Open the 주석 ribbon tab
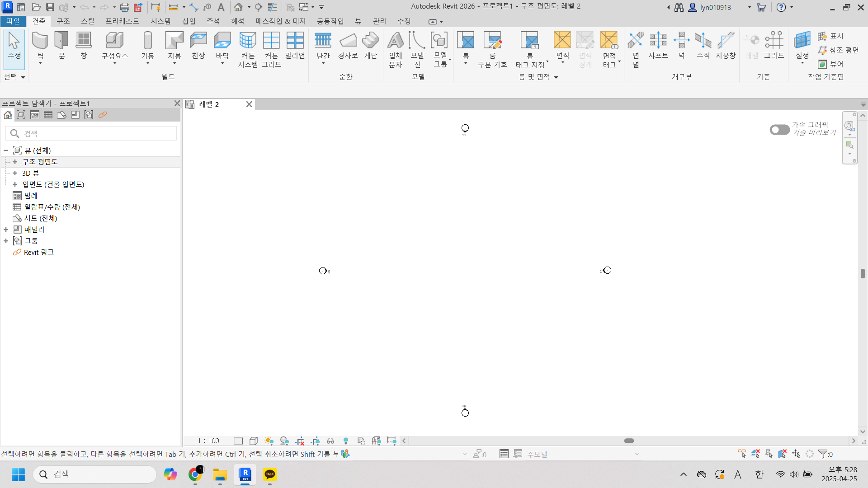868x488 pixels. (x=213, y=21)
